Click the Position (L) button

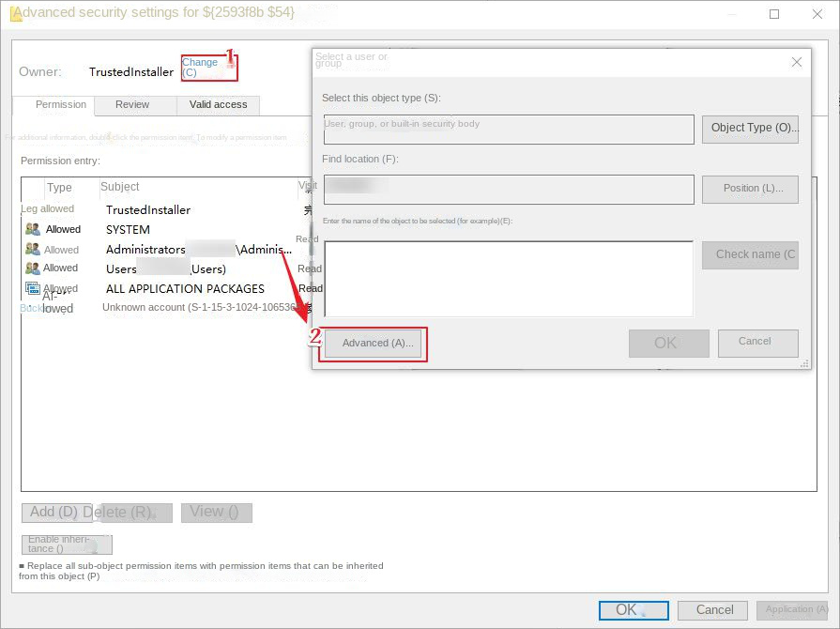[750, 189]
